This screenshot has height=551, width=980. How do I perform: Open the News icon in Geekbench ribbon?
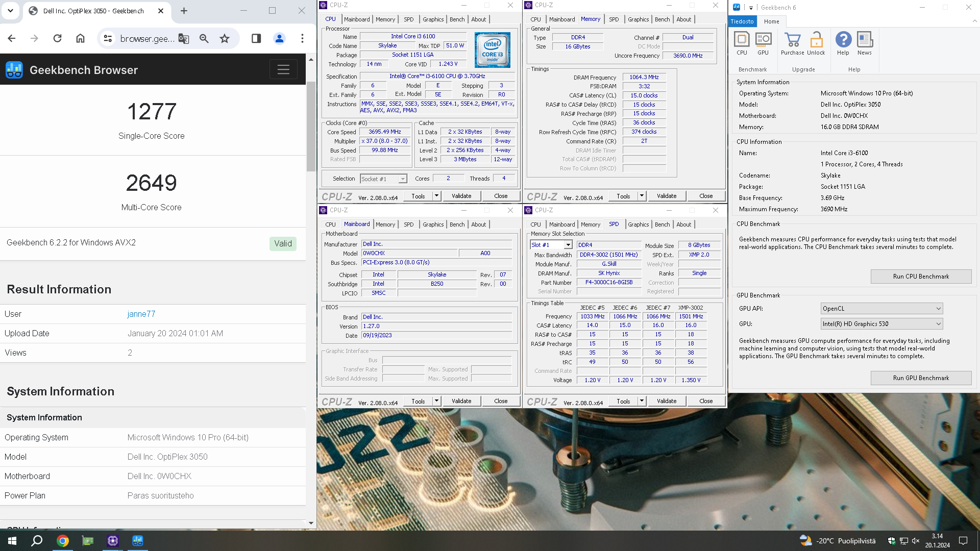click(x=865, y=43)
